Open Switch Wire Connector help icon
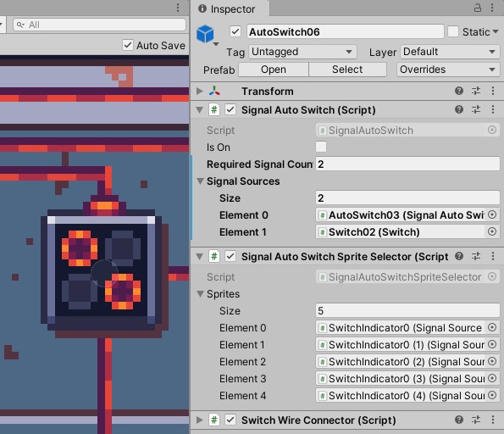The height and width of the screenshot is (434, 504). tap(459, 420)
